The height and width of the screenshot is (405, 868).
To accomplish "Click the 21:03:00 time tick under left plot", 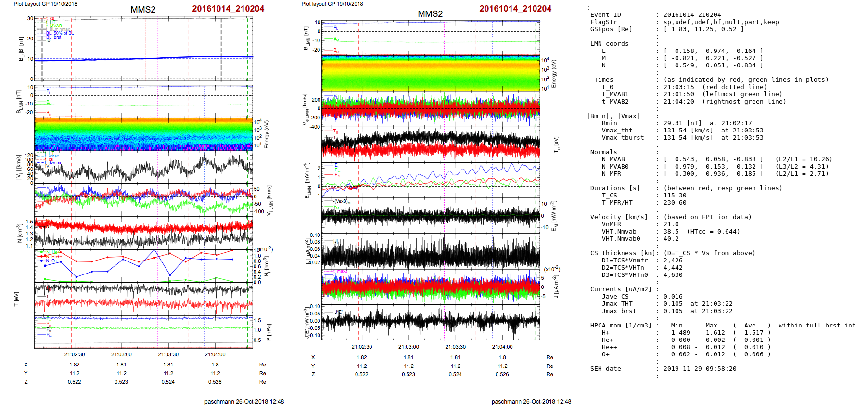I will click(121, 354).
